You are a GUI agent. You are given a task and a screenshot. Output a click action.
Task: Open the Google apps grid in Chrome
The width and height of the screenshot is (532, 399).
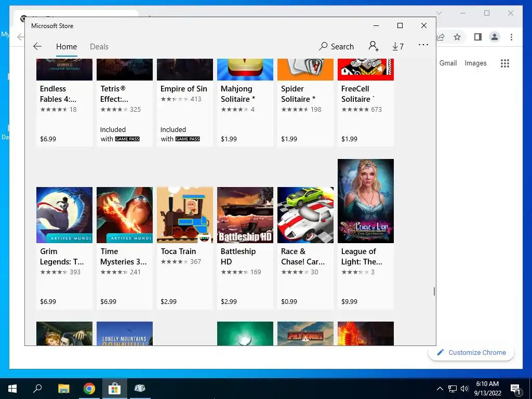(x=505, y=63)
